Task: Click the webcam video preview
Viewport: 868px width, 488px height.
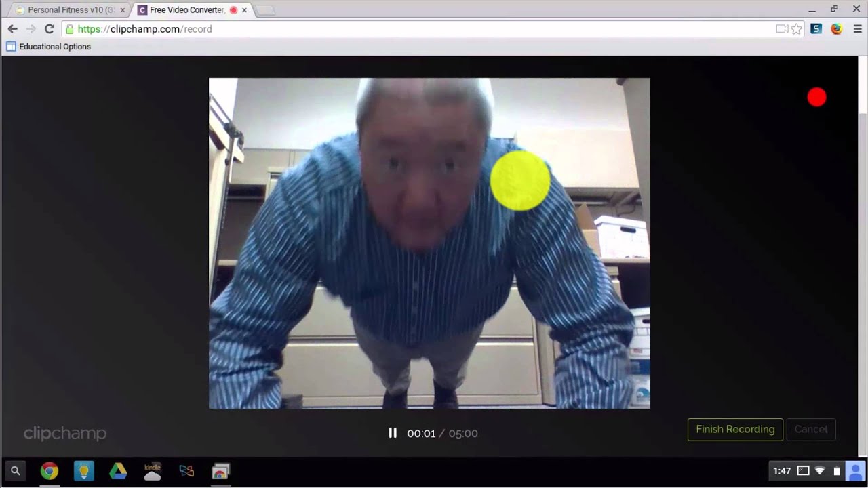Action: pos(429,243)
